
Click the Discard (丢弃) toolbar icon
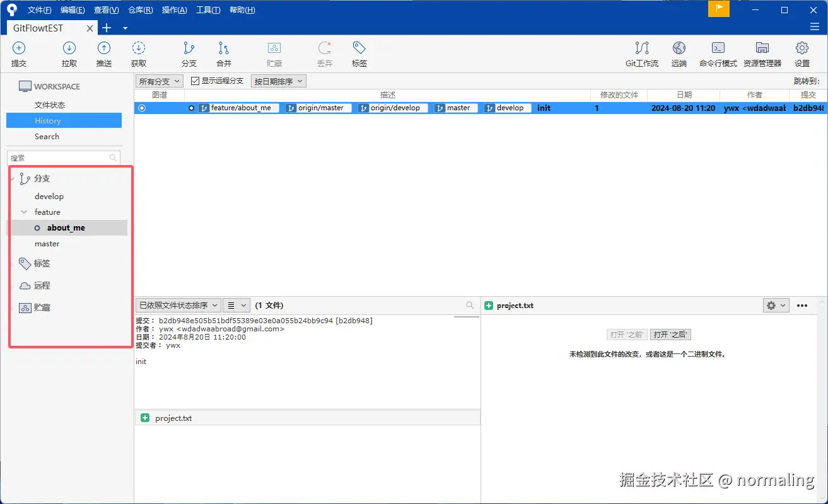click(x=325, y=48)
